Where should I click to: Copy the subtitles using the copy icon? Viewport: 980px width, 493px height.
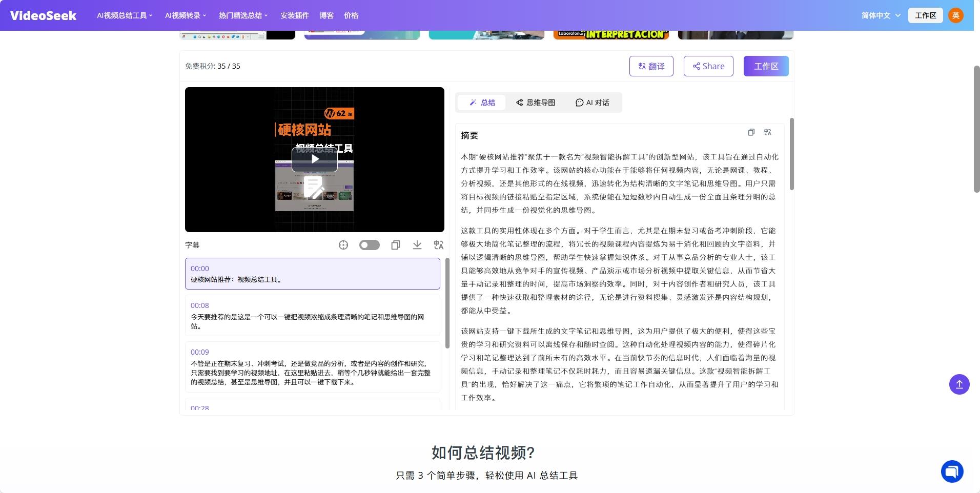[396, 245]
